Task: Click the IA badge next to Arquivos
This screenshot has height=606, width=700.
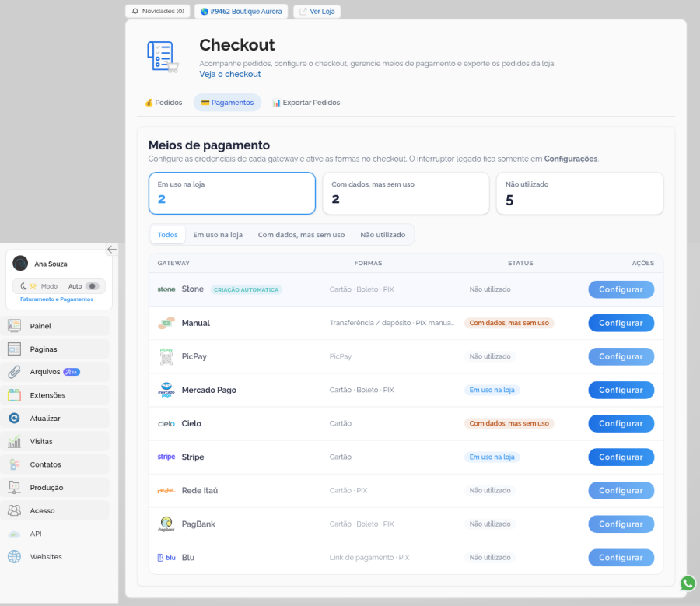Action: point(72,372)
